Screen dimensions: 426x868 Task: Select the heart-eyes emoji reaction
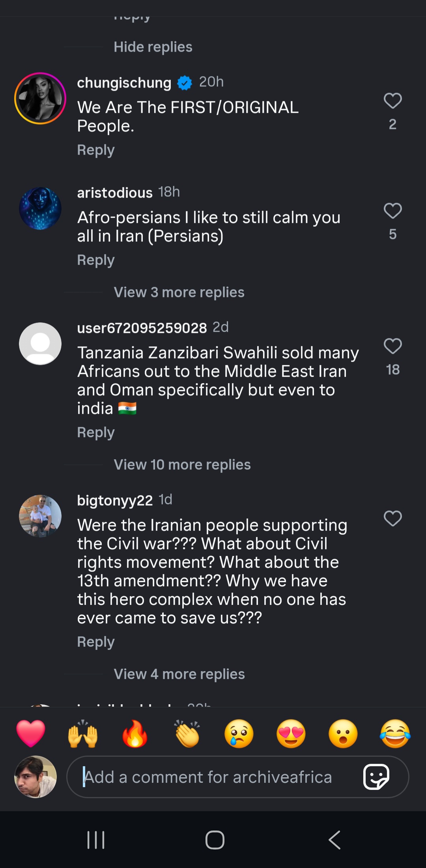291,734
